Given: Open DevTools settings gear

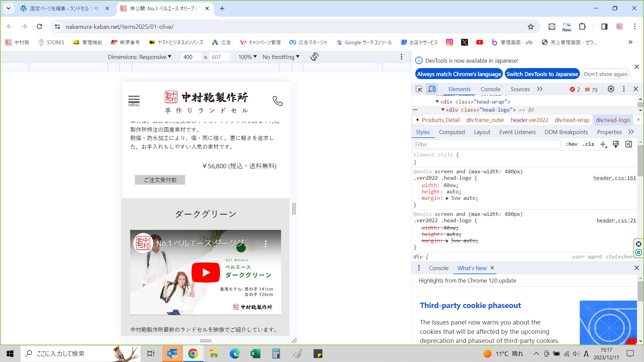Looking at the screenshot, I should 611,89.
